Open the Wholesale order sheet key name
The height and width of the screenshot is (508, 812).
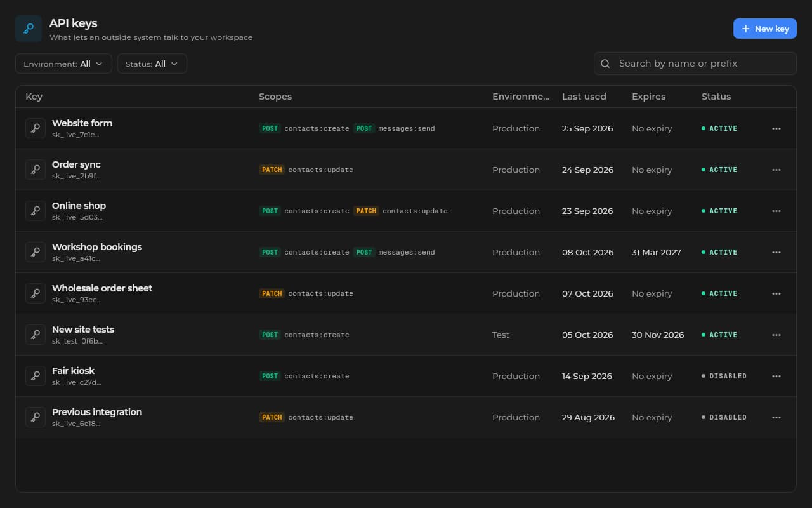(x=102, y=288)
